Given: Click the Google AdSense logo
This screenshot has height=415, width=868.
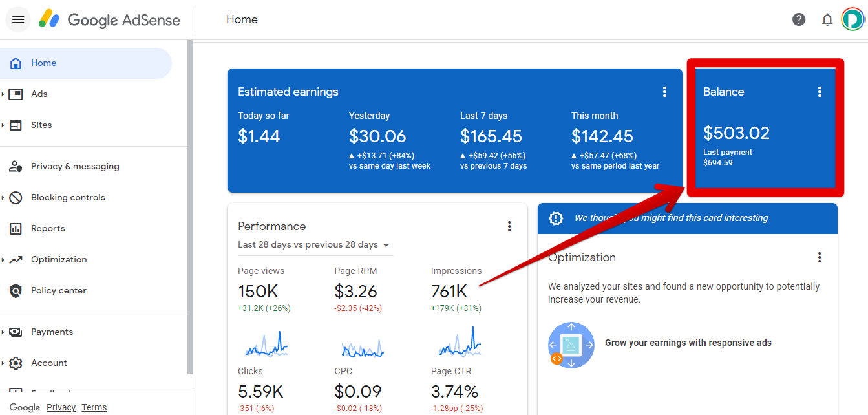Looking at the screenshot, I should (109, 19).
